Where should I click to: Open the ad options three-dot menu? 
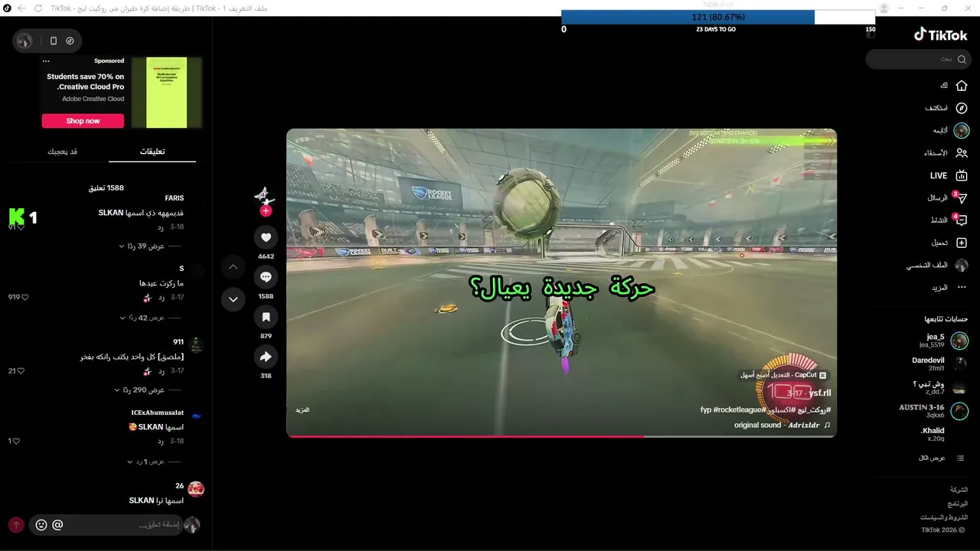(46, 61)
